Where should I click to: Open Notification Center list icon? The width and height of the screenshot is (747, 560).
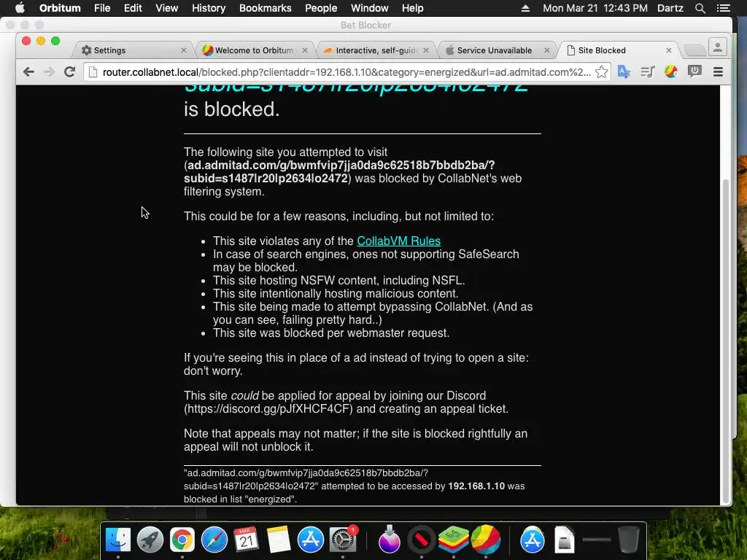[x=723, y=8]
